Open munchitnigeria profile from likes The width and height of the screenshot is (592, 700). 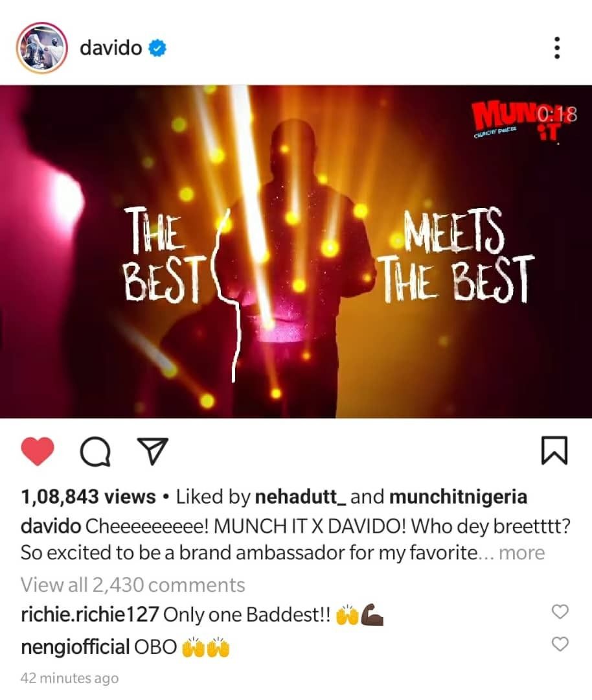(x=458, y=497)
